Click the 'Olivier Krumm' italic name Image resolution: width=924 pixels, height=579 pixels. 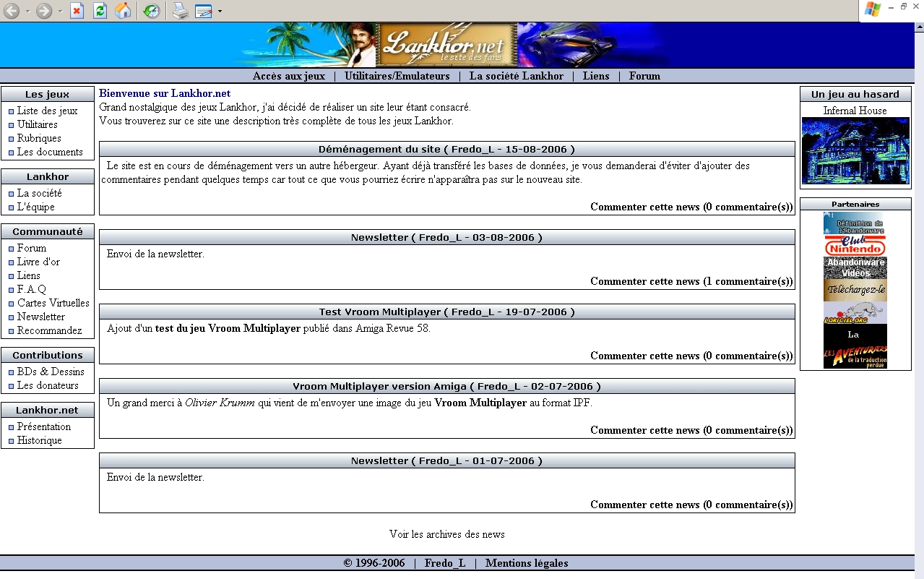pos(220,403)
